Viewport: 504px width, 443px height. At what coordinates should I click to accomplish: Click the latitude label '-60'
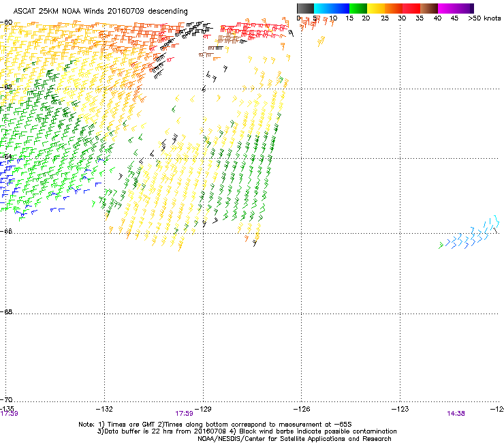coord(6,22)
